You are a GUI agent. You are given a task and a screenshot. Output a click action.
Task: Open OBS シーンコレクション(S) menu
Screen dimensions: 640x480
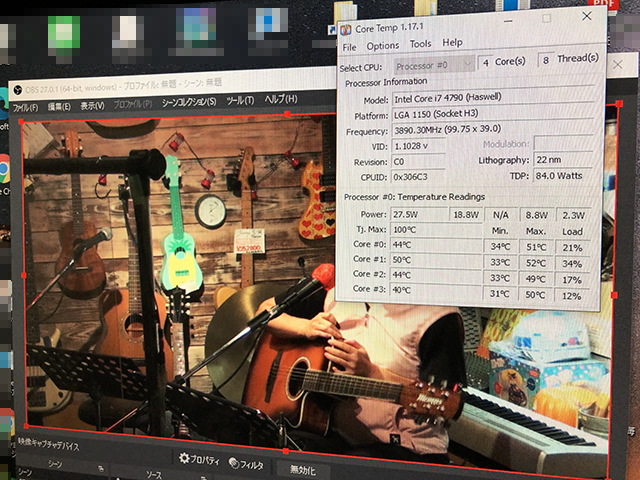(189, 102)
